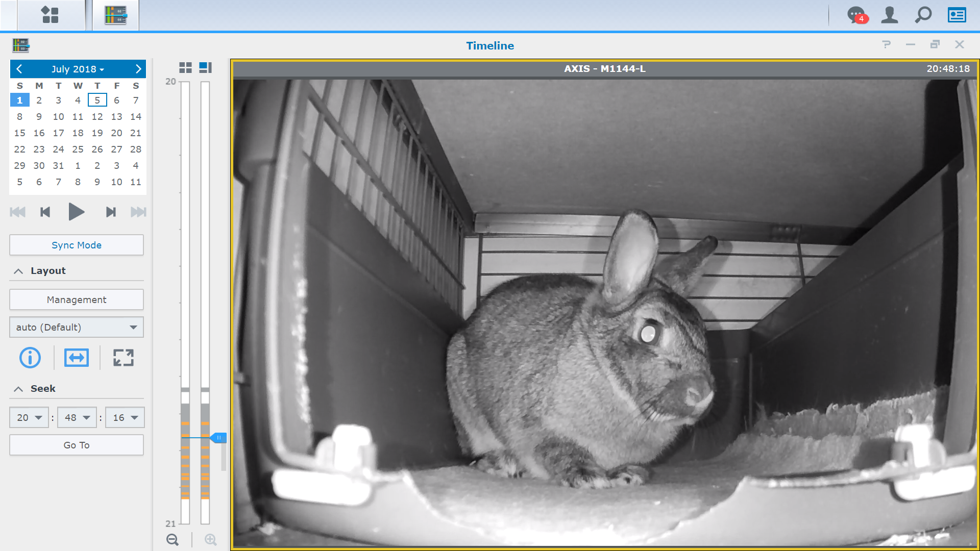Open help for the Timeline window
The image size is (980, 551).
[887, 44]
